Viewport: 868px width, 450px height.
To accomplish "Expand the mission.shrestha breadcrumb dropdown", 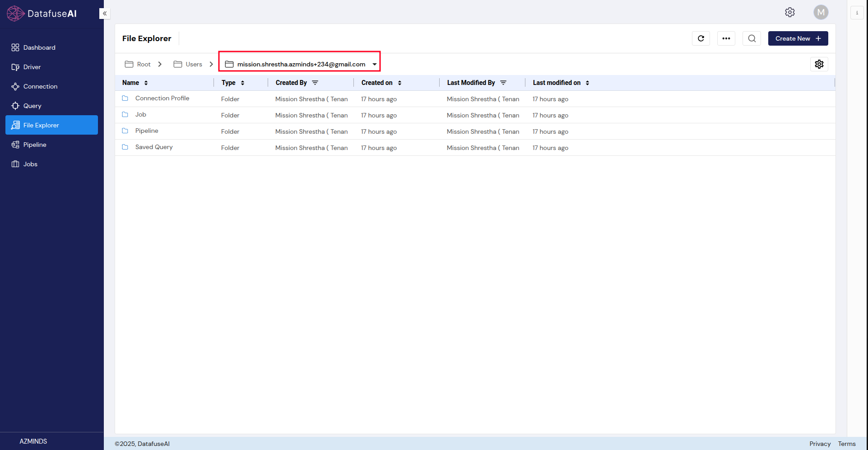I will 374,64.
